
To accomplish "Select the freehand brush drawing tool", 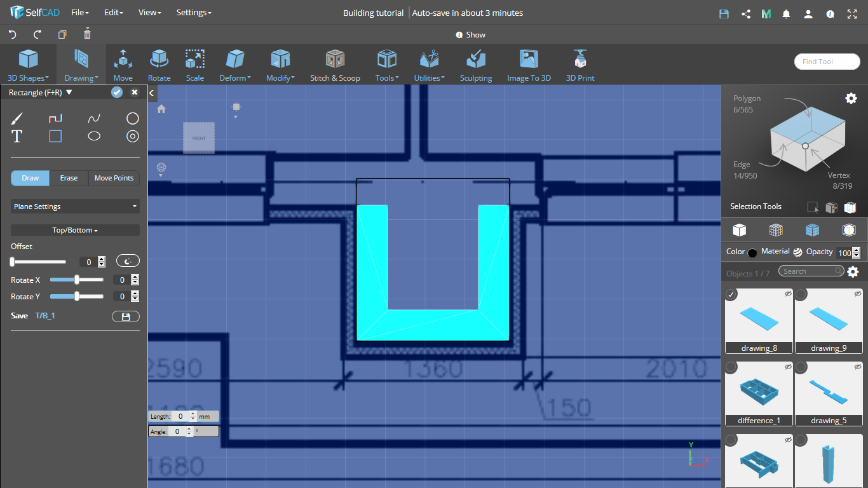I will click(x=17, y=118).
